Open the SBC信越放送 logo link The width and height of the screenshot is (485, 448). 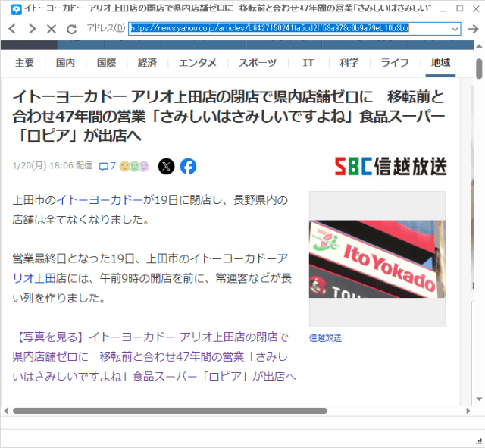point(391,166)
